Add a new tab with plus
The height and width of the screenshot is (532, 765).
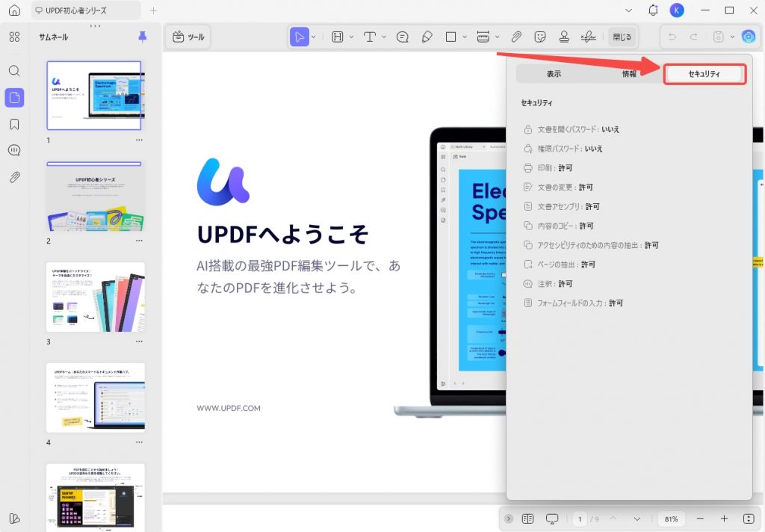(153, 10)
